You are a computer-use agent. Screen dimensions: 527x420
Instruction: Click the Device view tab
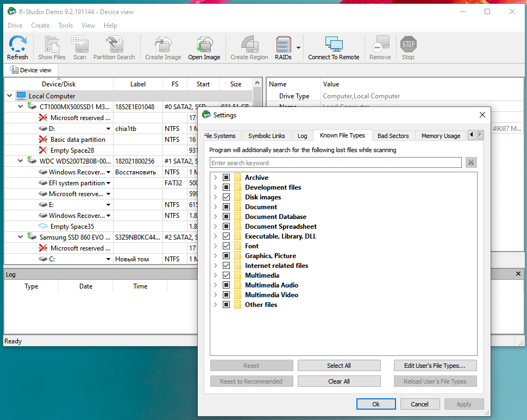[x=31, y=70]
